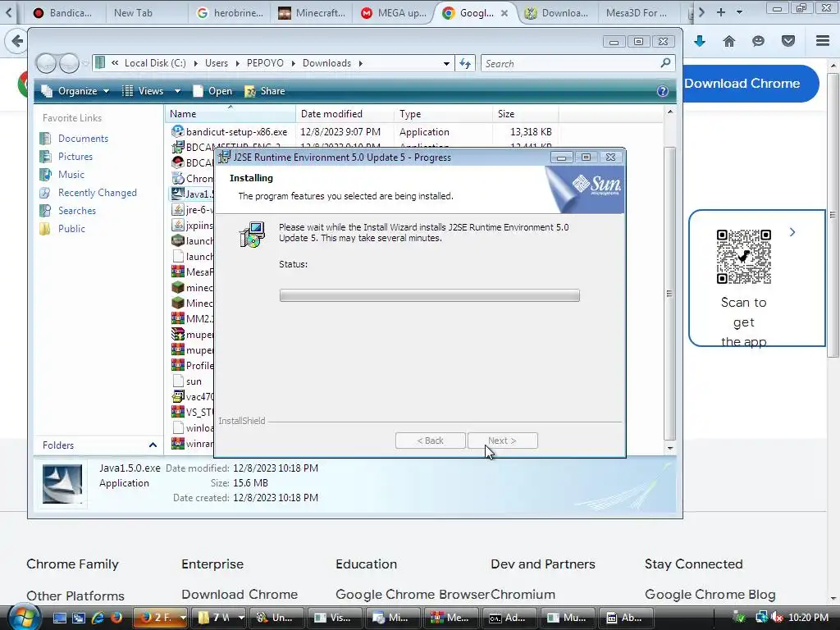Select Users in the Explorer address path
Viewport: 840px width, 630px height.
(217, 63)
